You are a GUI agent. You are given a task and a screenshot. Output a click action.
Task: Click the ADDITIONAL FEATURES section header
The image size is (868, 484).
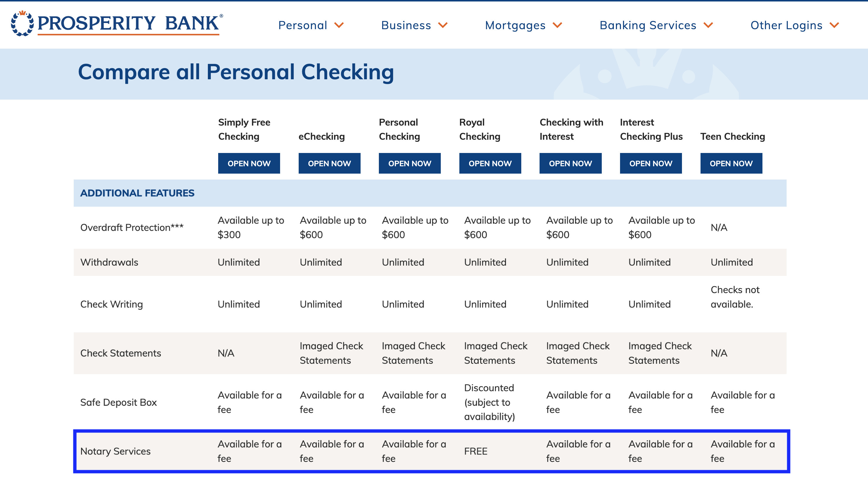coord(137,193)
